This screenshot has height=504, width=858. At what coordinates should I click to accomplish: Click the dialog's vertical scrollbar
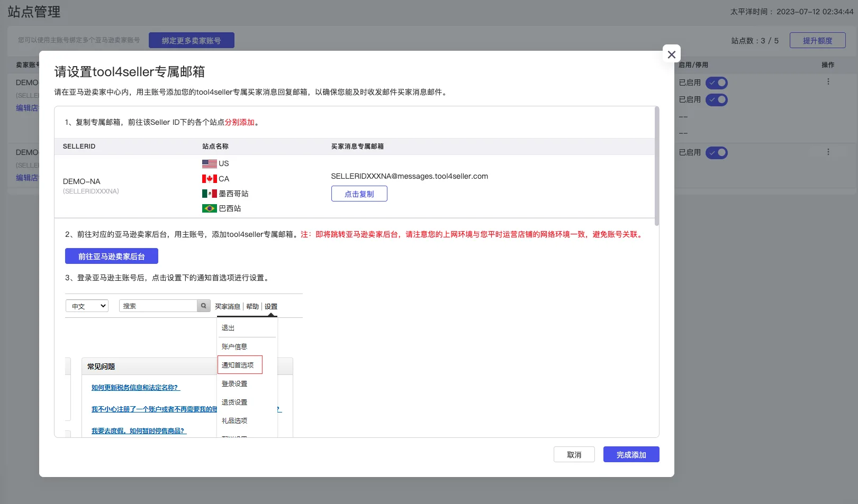657,166
